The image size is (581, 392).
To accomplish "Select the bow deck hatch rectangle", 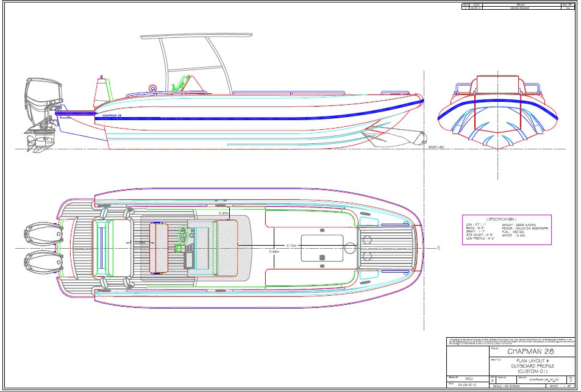I will click(x=321, y=248).
